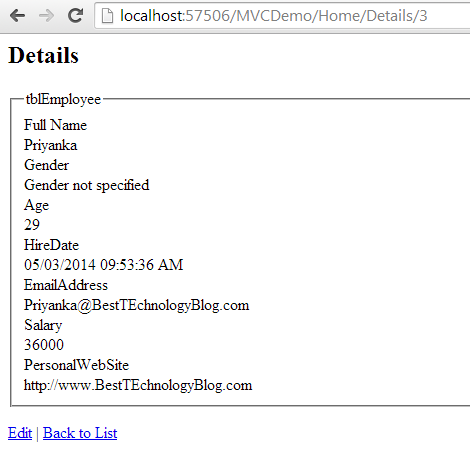Screen dimensions: 470x449
Task: Click the Priyanka name value
Action: pyautogui.click(x=51, y=145)
